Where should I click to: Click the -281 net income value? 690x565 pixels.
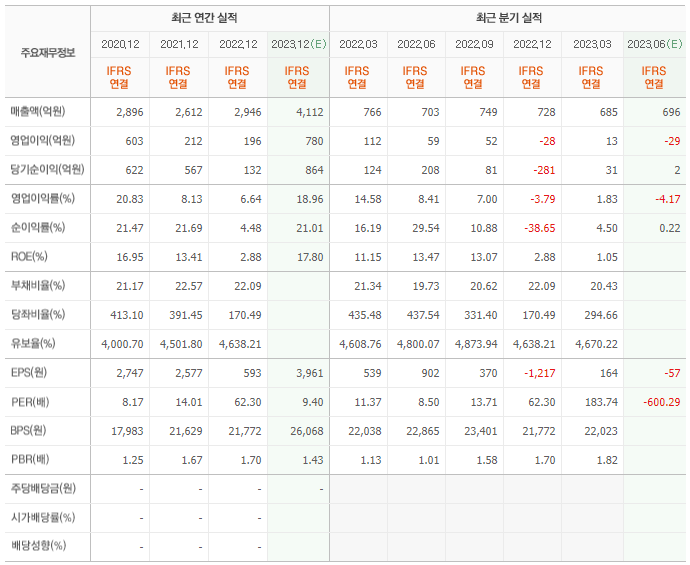pos(544,170)
